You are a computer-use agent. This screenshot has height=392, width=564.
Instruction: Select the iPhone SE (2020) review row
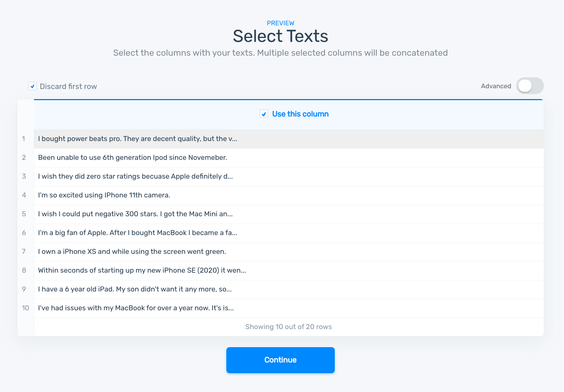(x=142, y=270)
